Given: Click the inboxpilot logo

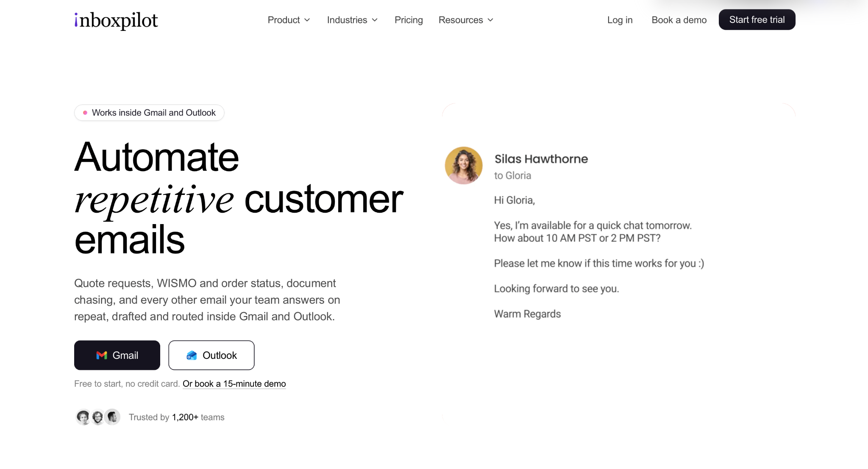Looking at the screenshot, I should (x=116, y=20).
